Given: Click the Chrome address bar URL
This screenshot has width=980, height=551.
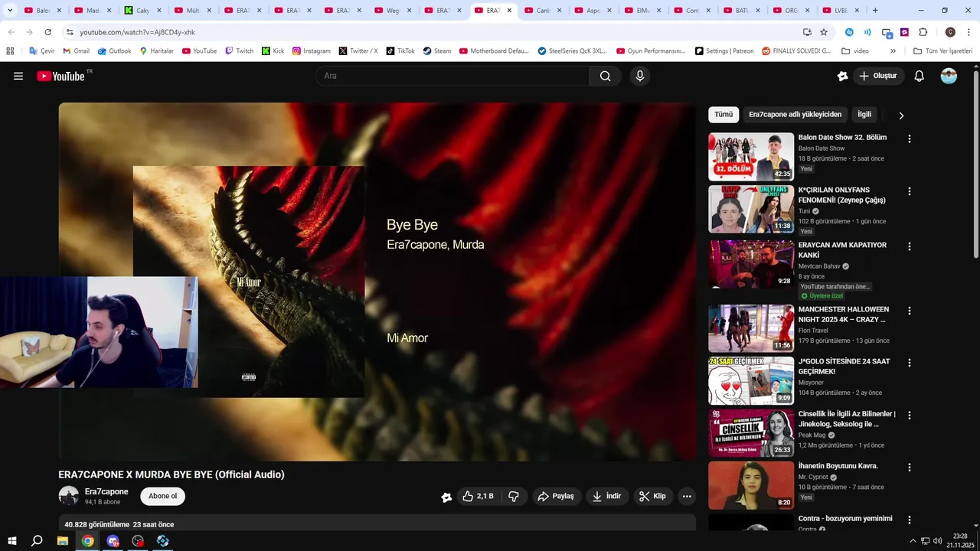Looking at the screenshot, I should 138,32.
